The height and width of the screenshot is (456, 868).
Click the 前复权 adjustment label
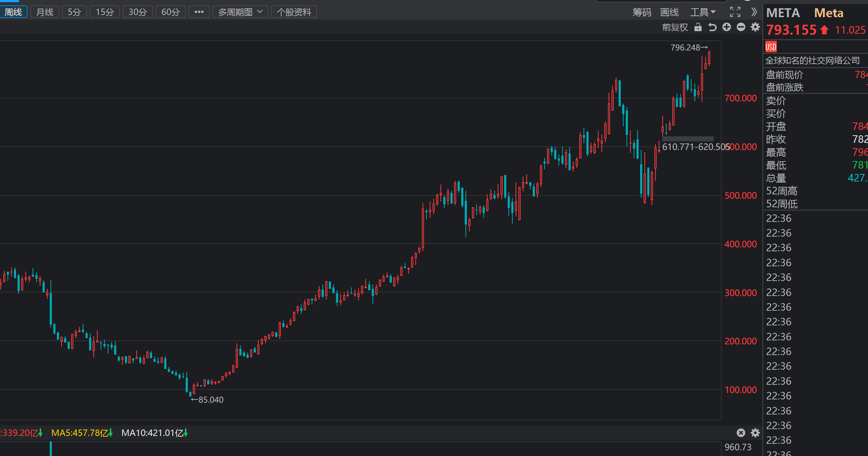coord(675,27)
